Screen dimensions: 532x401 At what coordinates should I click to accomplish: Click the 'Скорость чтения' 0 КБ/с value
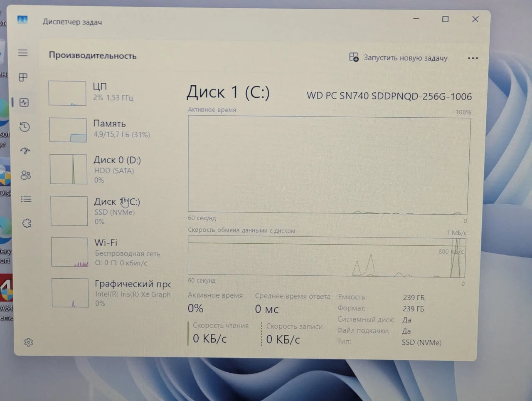click(209, 339)
